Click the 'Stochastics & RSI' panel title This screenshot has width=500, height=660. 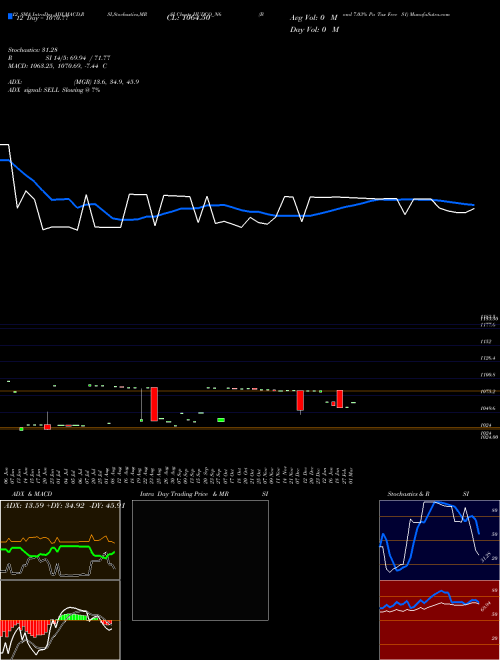pyautogui.click(x=428, y=494)
